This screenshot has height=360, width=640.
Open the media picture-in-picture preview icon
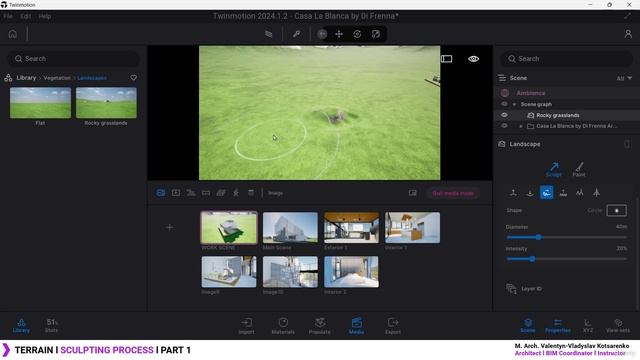413,193
